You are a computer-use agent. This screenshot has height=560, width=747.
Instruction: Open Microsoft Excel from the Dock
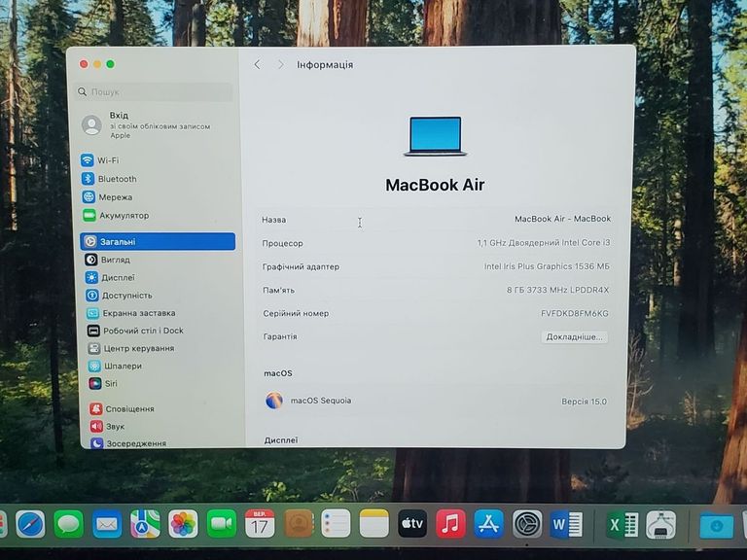(x=622, y=525)
